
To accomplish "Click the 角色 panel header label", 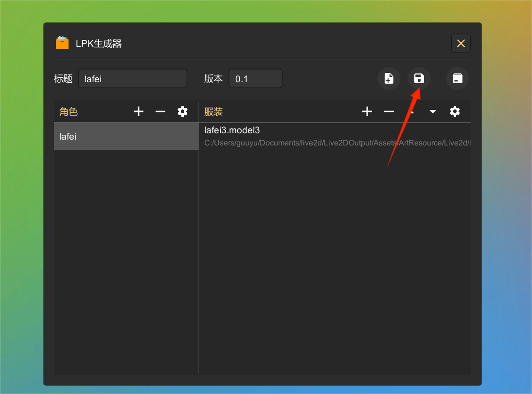I will point(69,112).
